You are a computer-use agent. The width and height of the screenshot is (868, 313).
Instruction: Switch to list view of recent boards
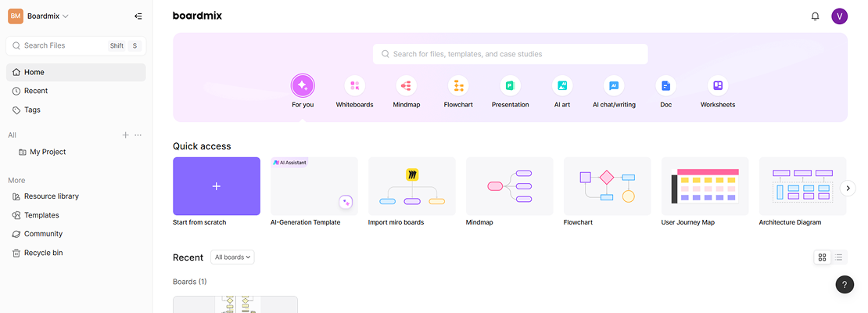838,257
